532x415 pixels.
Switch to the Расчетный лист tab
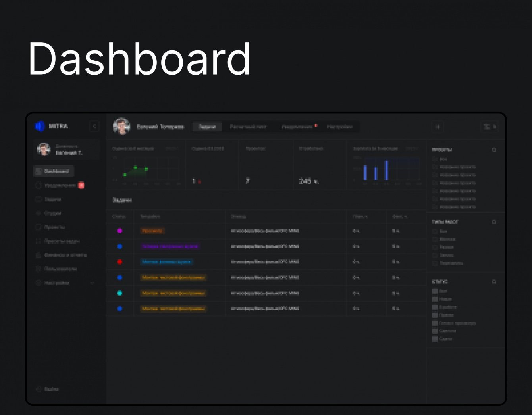(x=248, y=127)
